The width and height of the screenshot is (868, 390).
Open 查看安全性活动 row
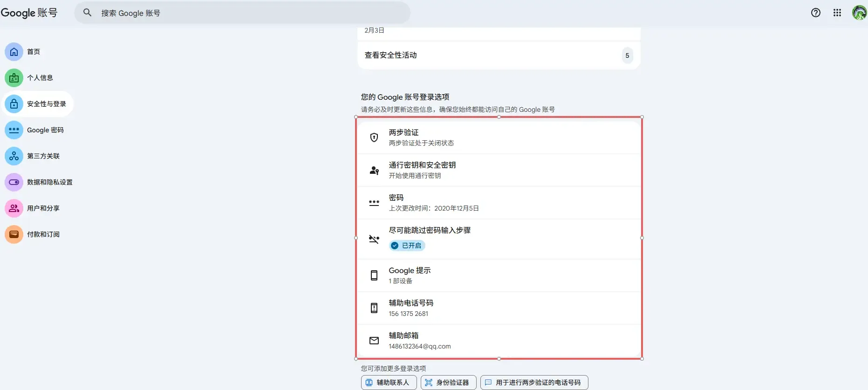[x=499, y=55]
